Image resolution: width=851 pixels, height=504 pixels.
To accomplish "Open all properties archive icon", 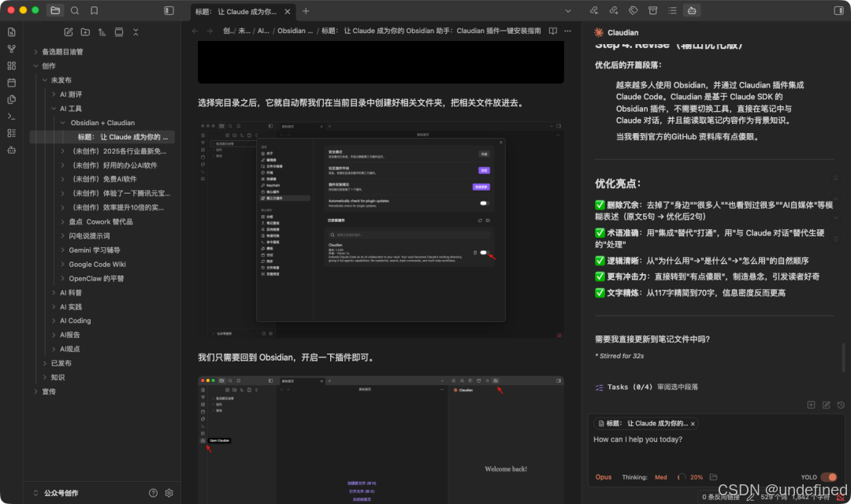I will point(653,10).
